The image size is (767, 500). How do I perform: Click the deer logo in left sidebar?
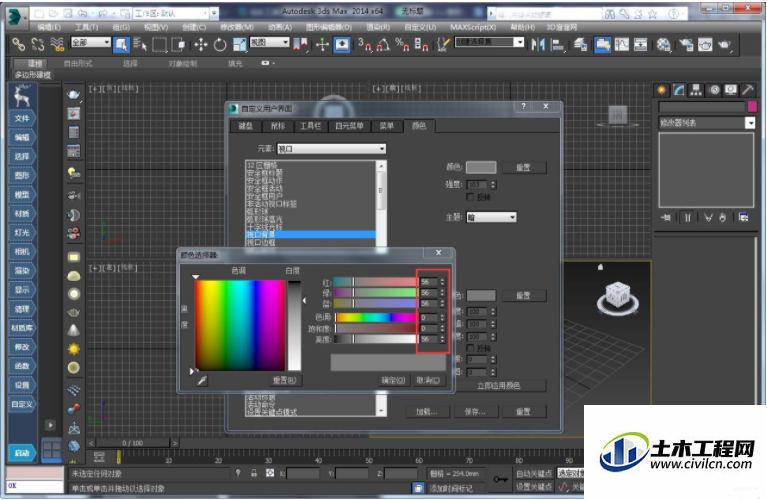[22, 95]
